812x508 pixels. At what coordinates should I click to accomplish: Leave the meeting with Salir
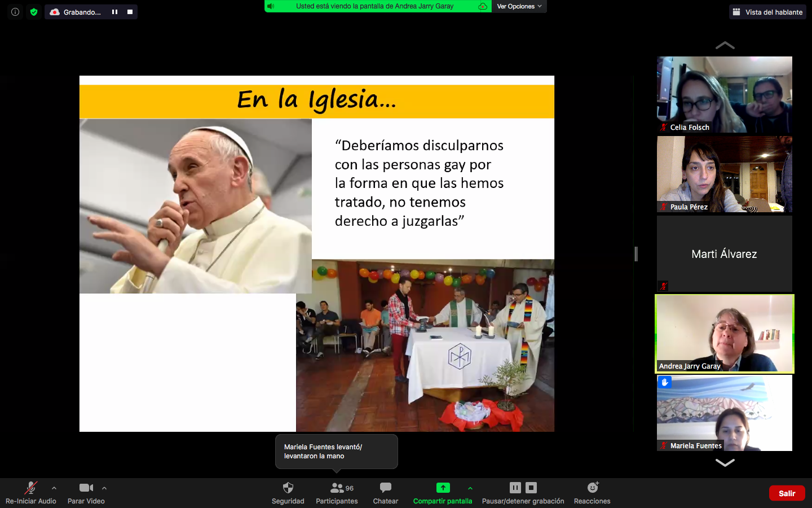[x=787, y=493]
